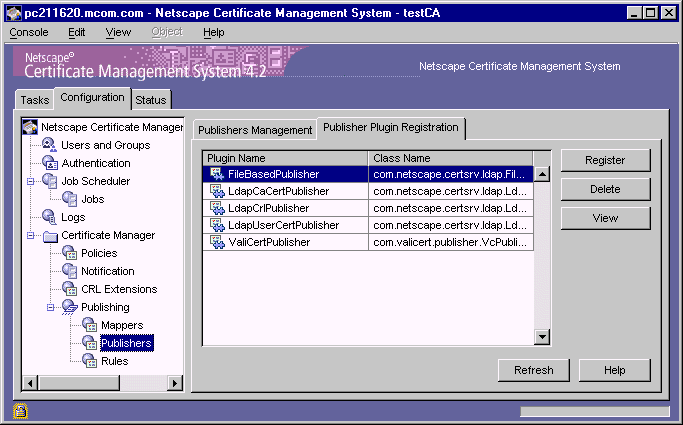Click the tree pane scroll right arrow
This screenshot has width=683, height=425.
175,383
